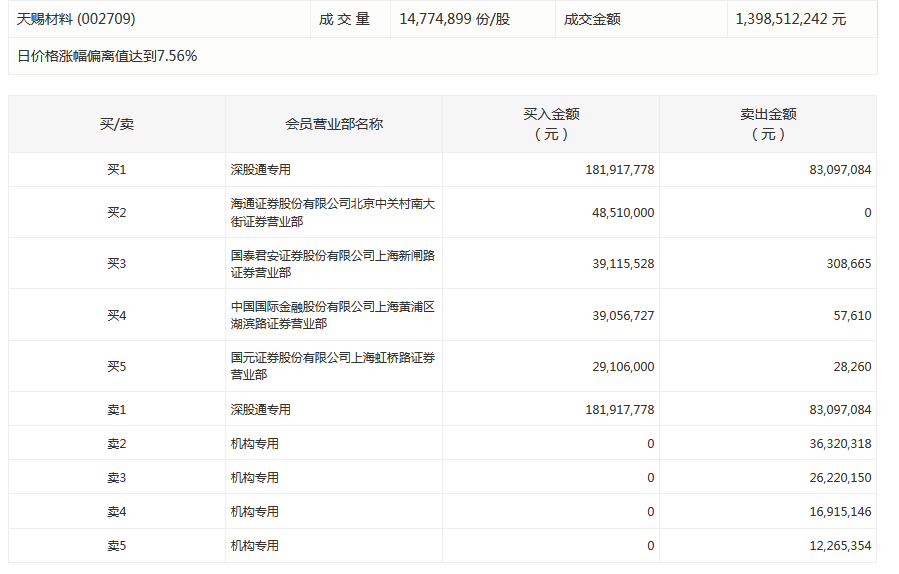Click the 成交量 label in header row
The image size is (899, 574).
345,19
